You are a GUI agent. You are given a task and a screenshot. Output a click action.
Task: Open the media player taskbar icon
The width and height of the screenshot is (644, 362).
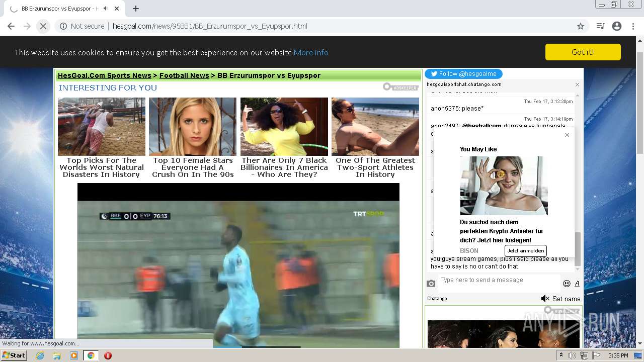click(74, 355)
